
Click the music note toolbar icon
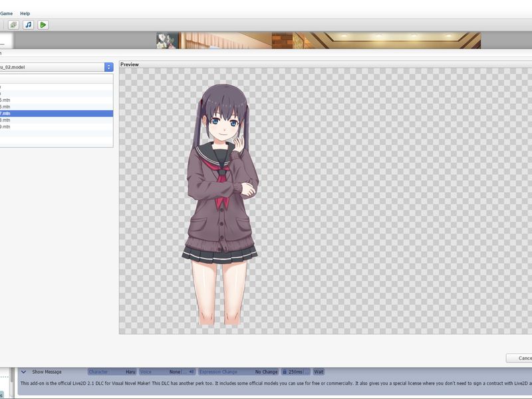(x=28, y=25)
